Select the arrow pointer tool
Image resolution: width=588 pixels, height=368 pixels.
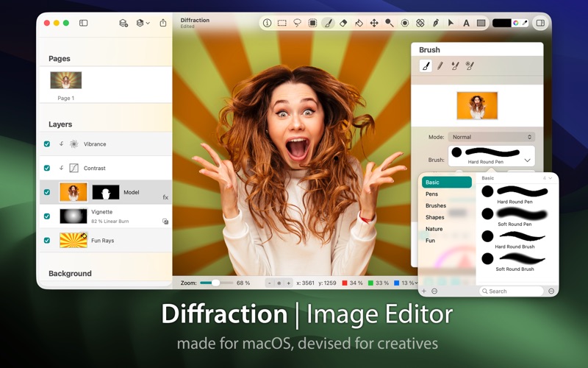451,23
